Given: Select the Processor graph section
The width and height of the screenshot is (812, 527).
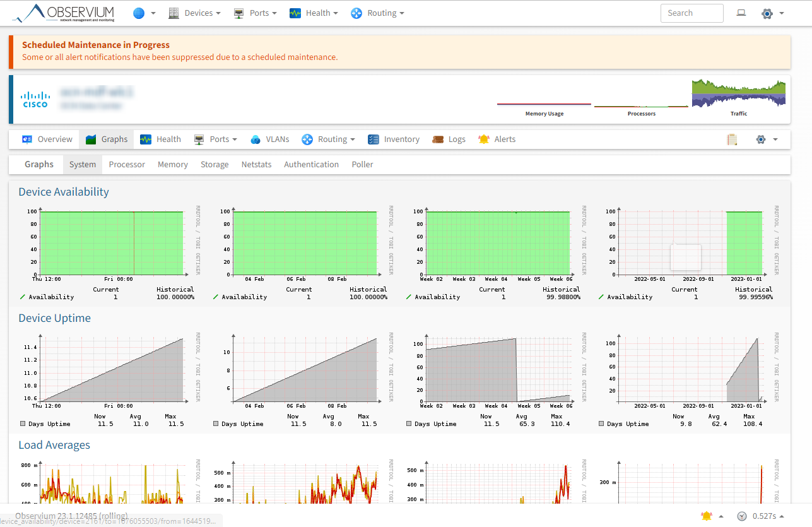Looking at the screenshot, I should [x=127, y=165].
